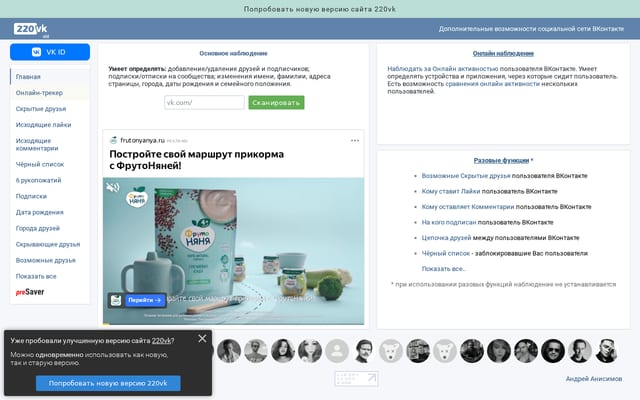Click the Разовые функции heading link
Image resolution: width=640 pixels, height=400 pixels.
pos(501,160)
